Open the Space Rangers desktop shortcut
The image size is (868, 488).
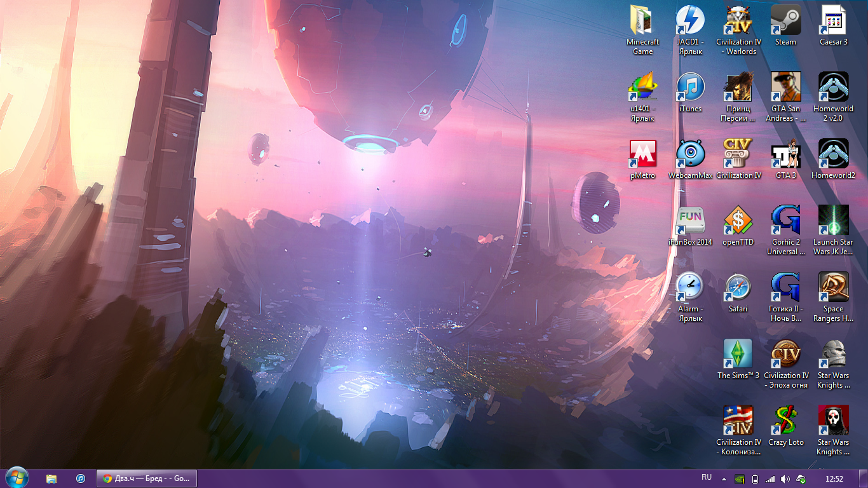click(x=833, y=297)
